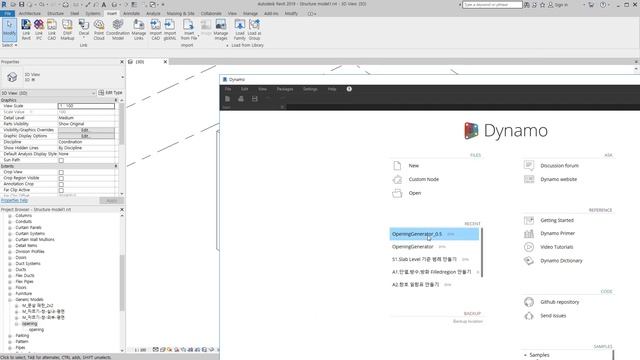Click the info icon in the Dynamo menu bar
Viewport: 640px width, 360px height.
coord(349,89)
